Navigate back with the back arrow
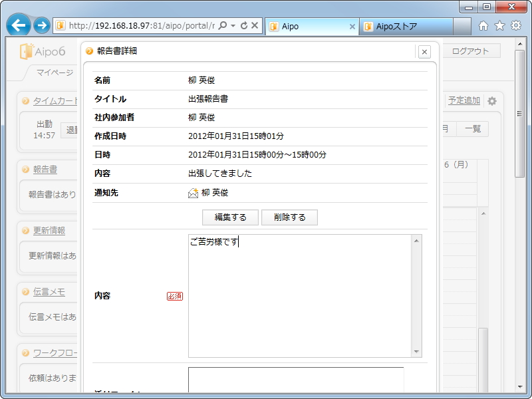Viewport: 532px width, 399px height. tap(17, 25)
